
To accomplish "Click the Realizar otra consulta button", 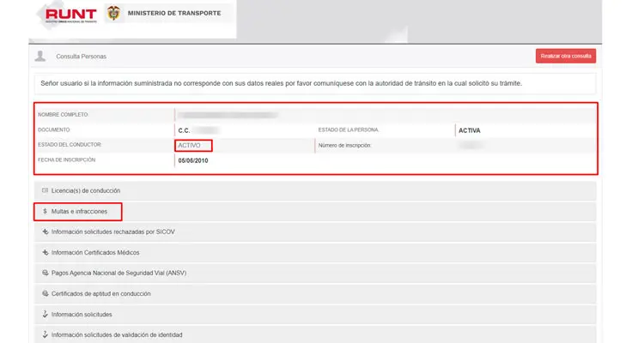I will click(566, 57).
